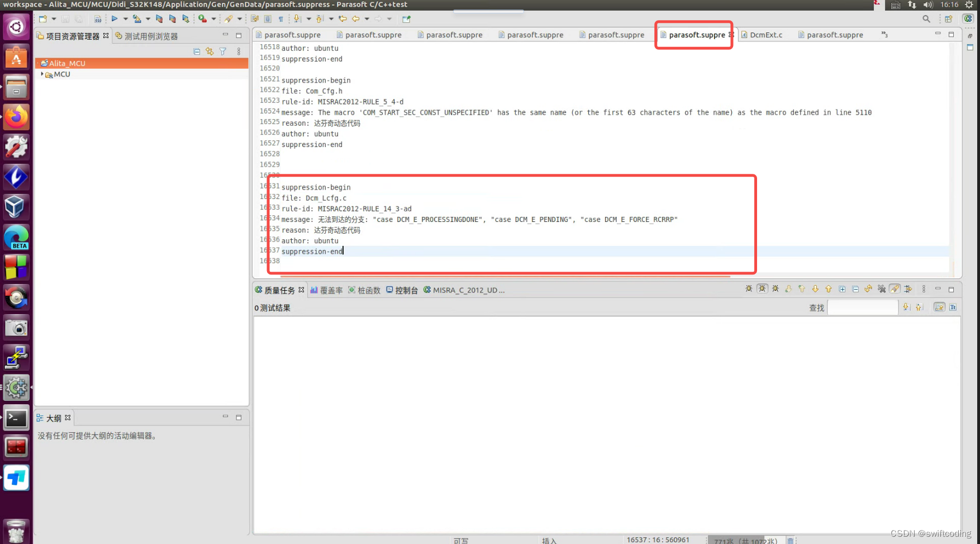The width and height of the screenshot is (980, 544).
Task: Click the project explorer filter funnel icon
Action: 223,51
